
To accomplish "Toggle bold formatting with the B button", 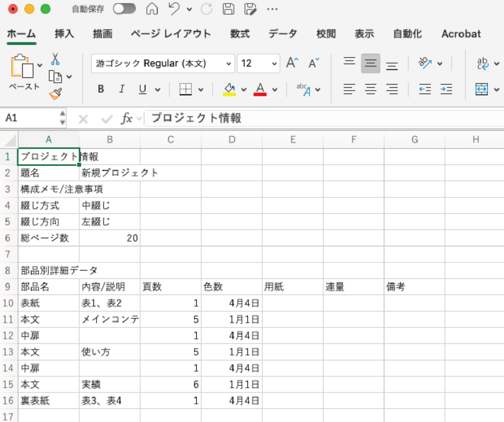I will coord(101,89).
